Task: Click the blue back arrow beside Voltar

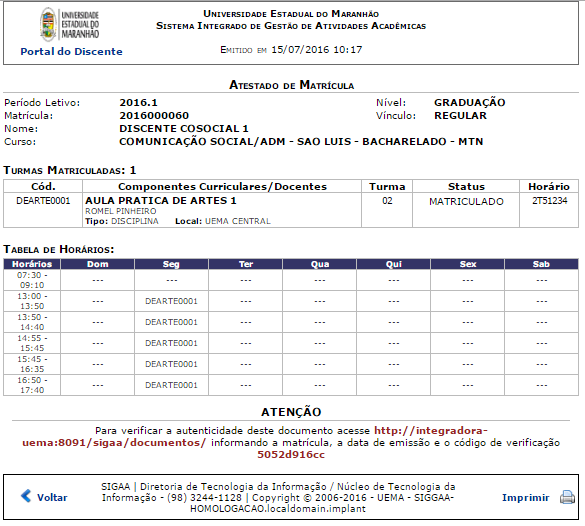Action: coord(26,496)
